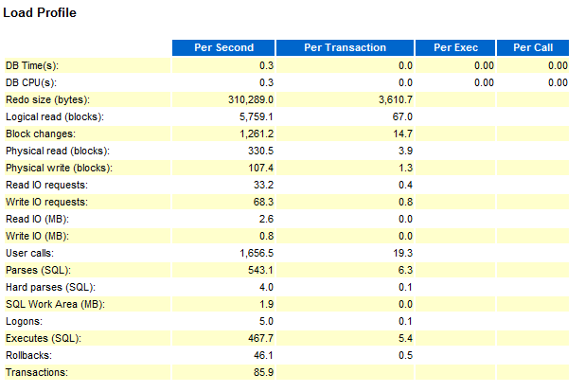This screenshot has width=585, height=392.
Task: Select the DB Time(s) row label
Action: 32,65
